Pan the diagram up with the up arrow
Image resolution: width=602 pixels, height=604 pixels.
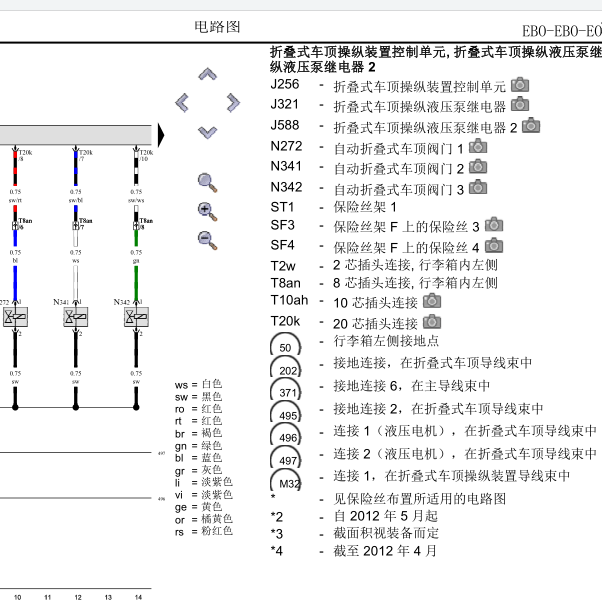(x=208, y=74)
